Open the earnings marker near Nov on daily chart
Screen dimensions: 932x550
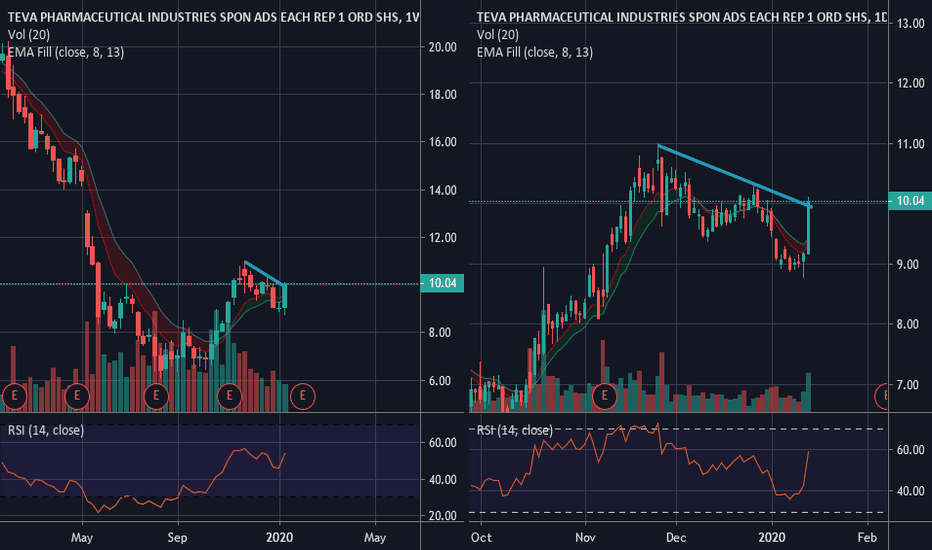(604, 396)
